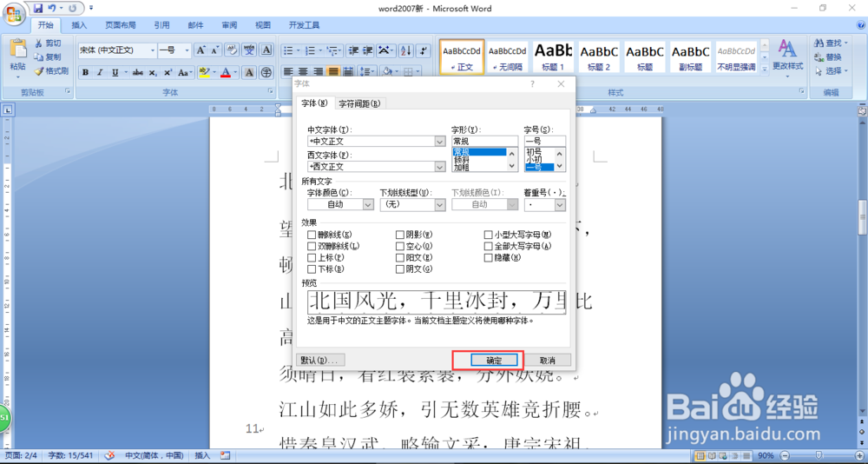Click the Numbering list icon
The height and width of the screenshot is (464, 868).
[x=311, y=50]
